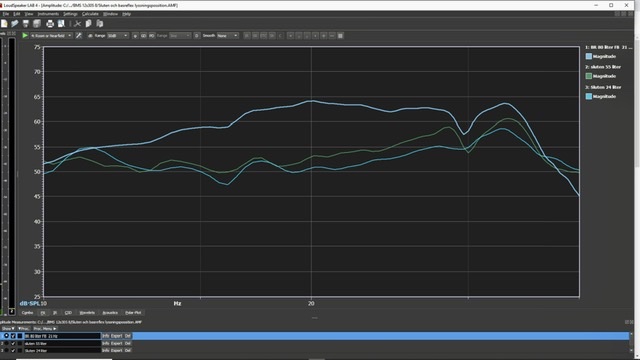
Task: Click legend Magnitude swatch for curve 1
Action: click(x=589, y=56)
